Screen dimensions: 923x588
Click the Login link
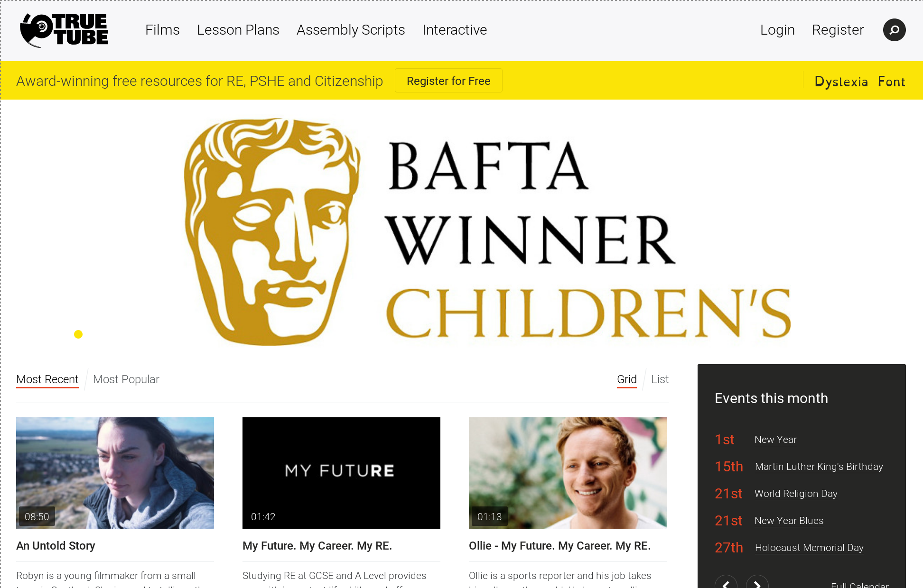[777, 30]
